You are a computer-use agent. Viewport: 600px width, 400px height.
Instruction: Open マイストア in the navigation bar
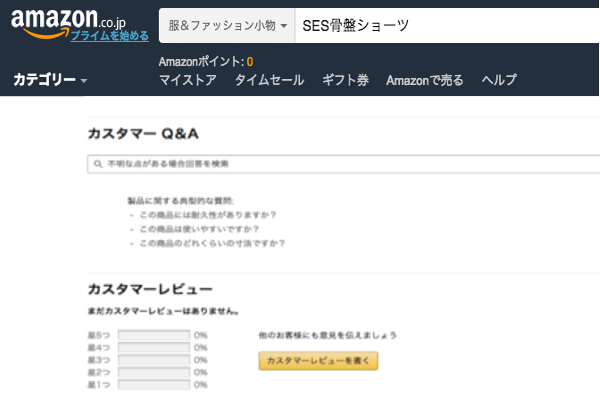(188, 80)
